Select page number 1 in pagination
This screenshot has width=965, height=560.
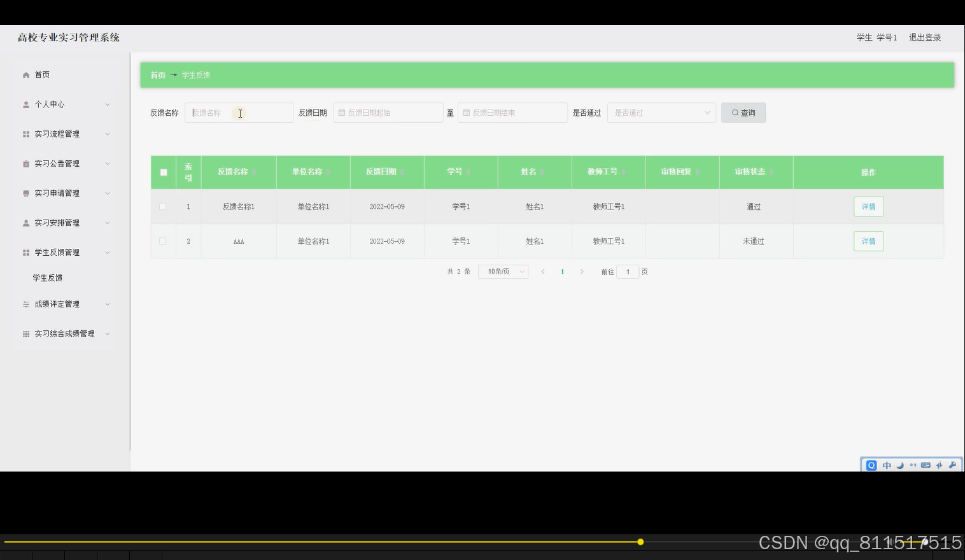(562, 272)
